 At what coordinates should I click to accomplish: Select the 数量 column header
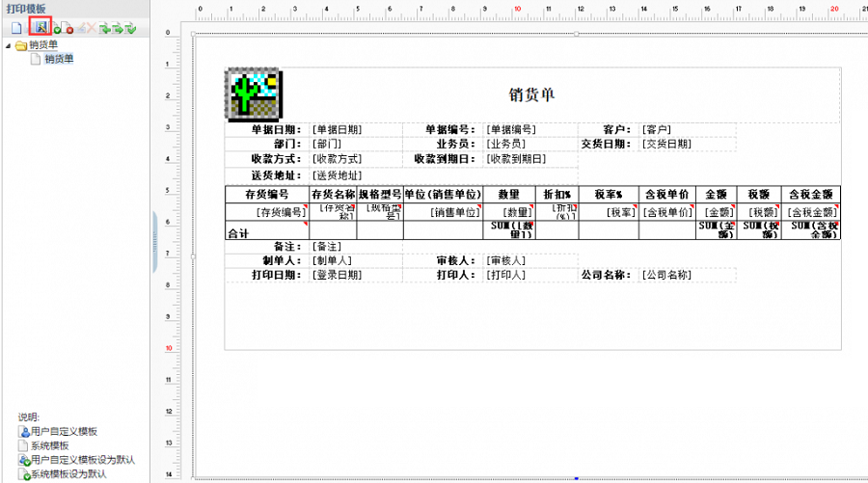[x=509, y=195]
